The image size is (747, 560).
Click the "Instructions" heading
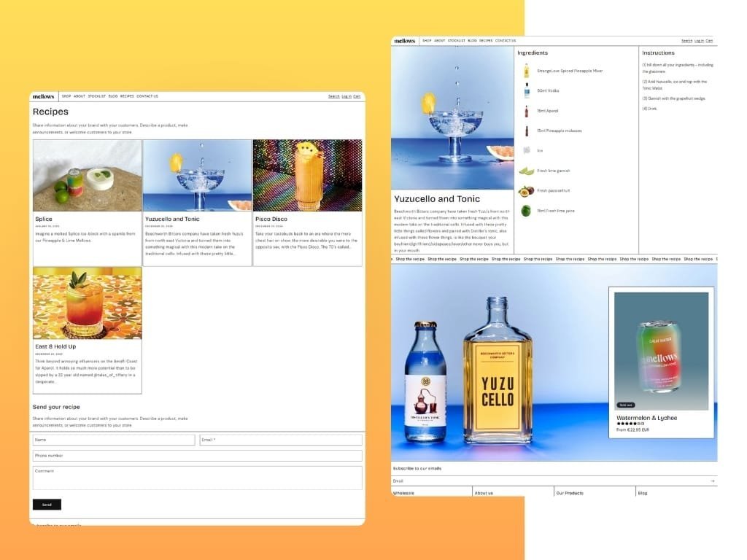pyautogui.click(x=658, y=52)
